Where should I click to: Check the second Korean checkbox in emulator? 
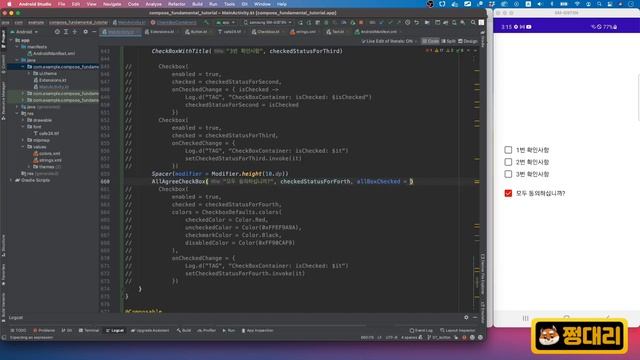click(x=508, y=162)
